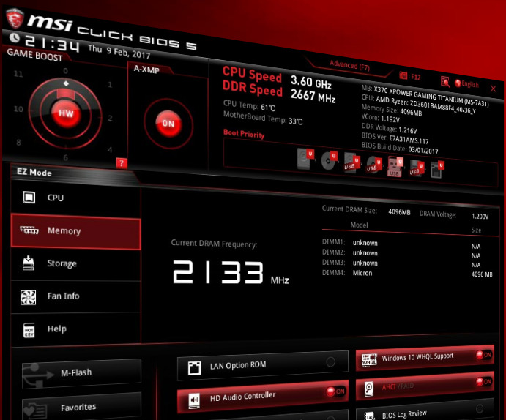Launch the M-Flash utility
The height and width of the screenshot is (420, 506).
tap(81, 372)
